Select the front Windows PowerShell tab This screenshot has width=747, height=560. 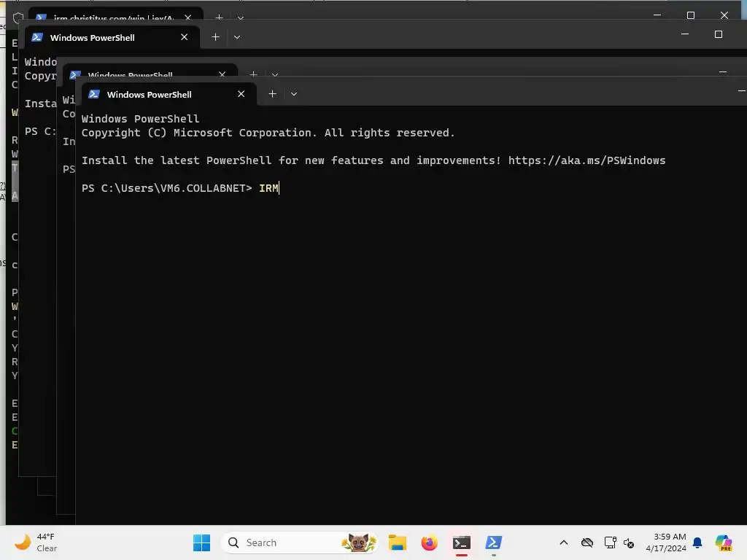(169, 94)
